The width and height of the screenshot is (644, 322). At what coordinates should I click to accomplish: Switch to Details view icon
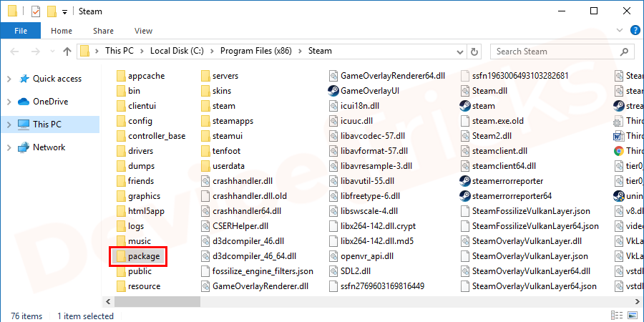tap(617, 315)
